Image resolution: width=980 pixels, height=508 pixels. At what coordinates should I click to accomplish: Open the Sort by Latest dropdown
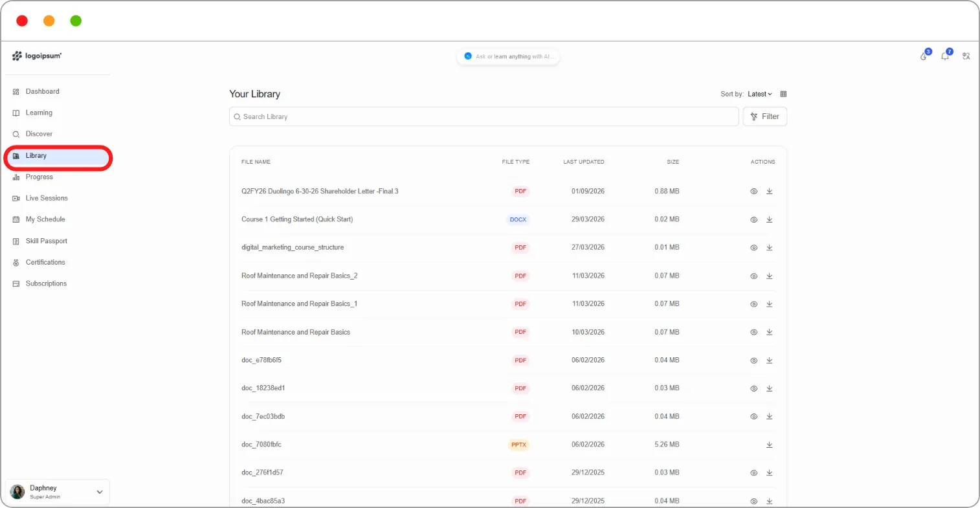(x=760, y=94)
